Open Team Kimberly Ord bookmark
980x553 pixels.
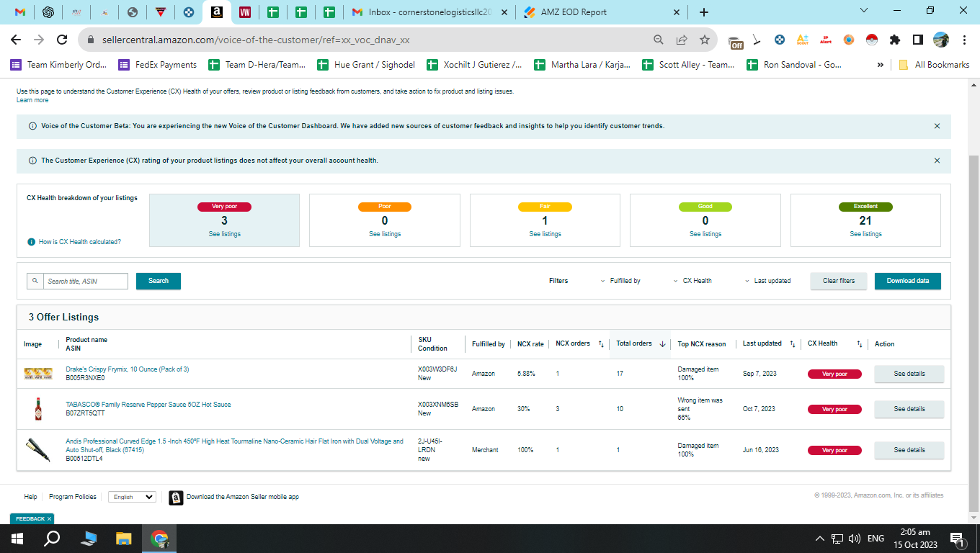pos(58,65)
